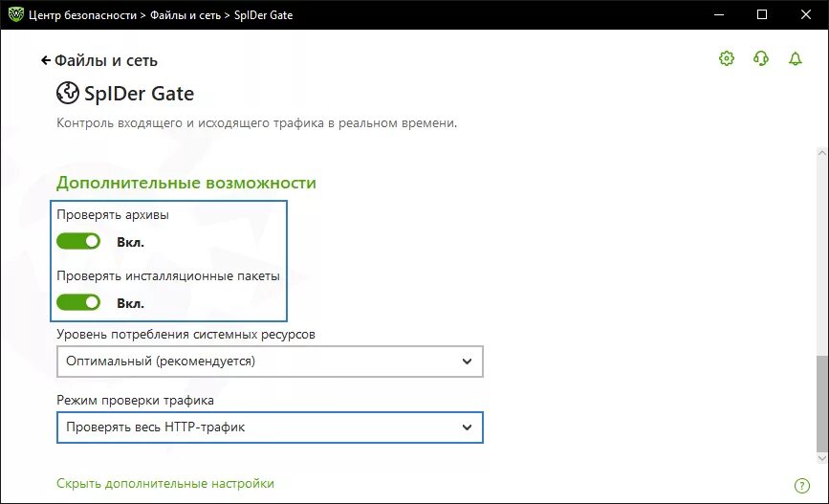Click Контроль входящего и исходящего трафика description
Viewport: 829px width, 504px height.
click(256, 123)
